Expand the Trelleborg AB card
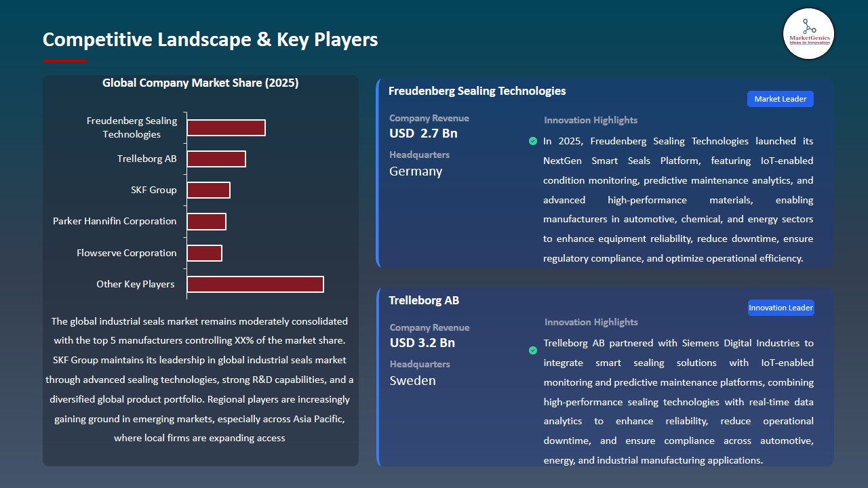The height and width of the screenshot is (488, 868). click(424, 300)
